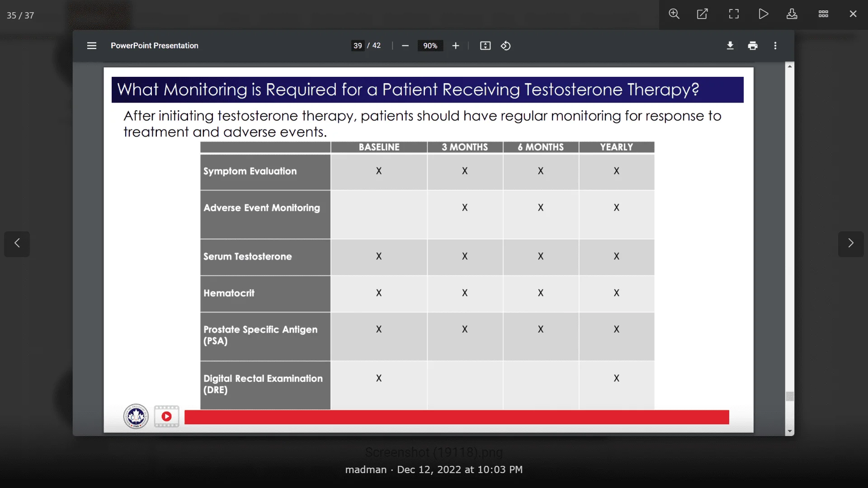868x488 pixels.
Task: Go to previous image arrow
Action: pos(17,244)
